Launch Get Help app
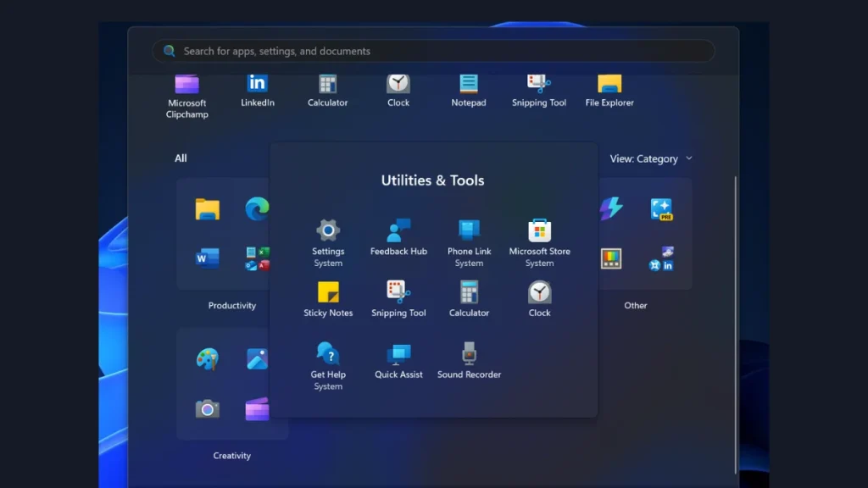This screenshot has height=488, width=868. tap(328, 366)
